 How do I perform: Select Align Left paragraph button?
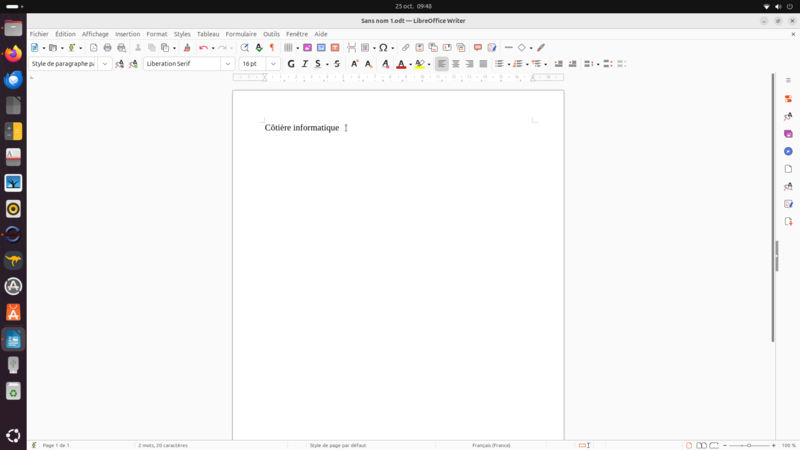pos(442,64)
